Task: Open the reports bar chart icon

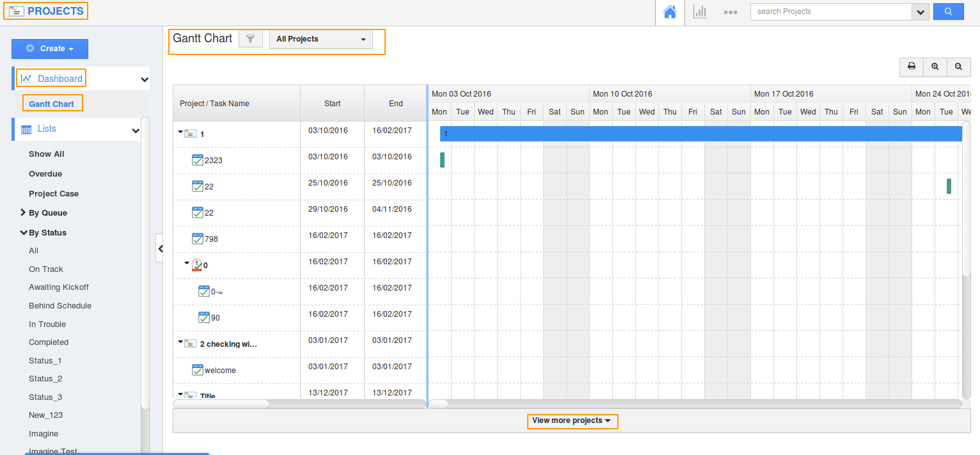Action: coord(700,12)
